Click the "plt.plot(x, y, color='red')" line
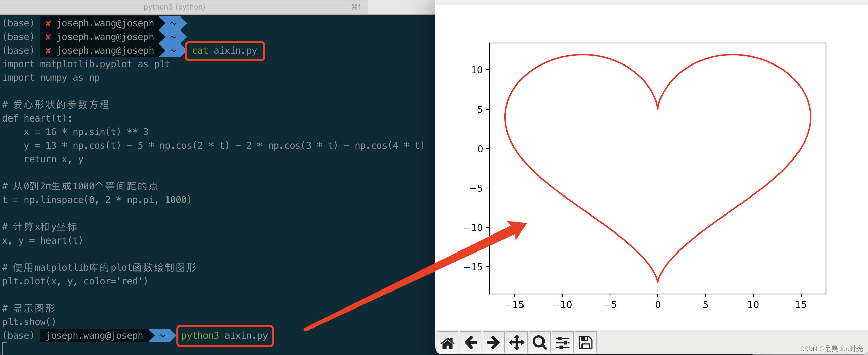Screen dimensions: 868x355 click(75, 281)
